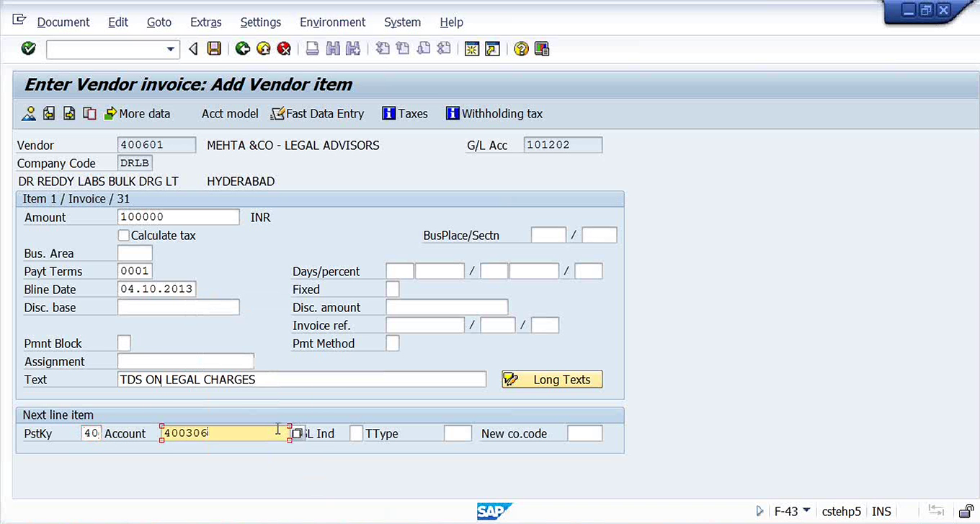Click the Bline Date field 04.10.2013
The image size is (980, 524).
coord(156,289)
